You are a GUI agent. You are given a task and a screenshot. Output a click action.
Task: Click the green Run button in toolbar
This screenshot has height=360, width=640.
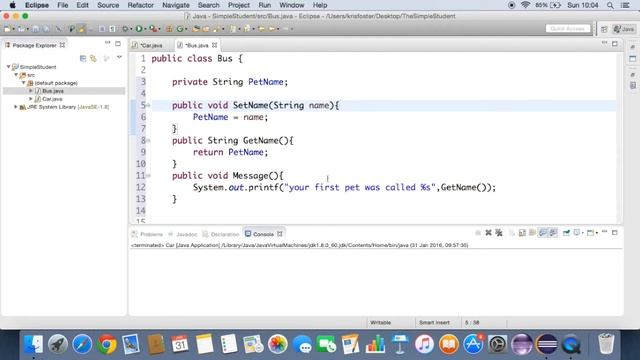coord(139,29)
